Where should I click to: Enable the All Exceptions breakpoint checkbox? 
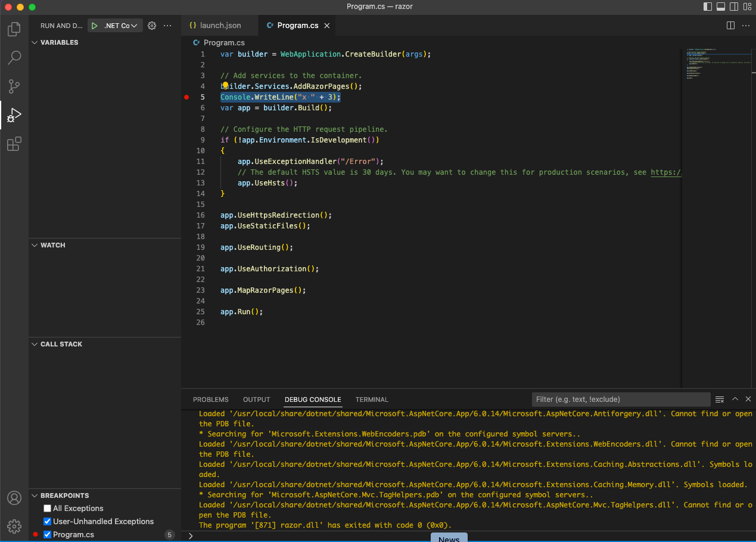(x=48, y=509)
